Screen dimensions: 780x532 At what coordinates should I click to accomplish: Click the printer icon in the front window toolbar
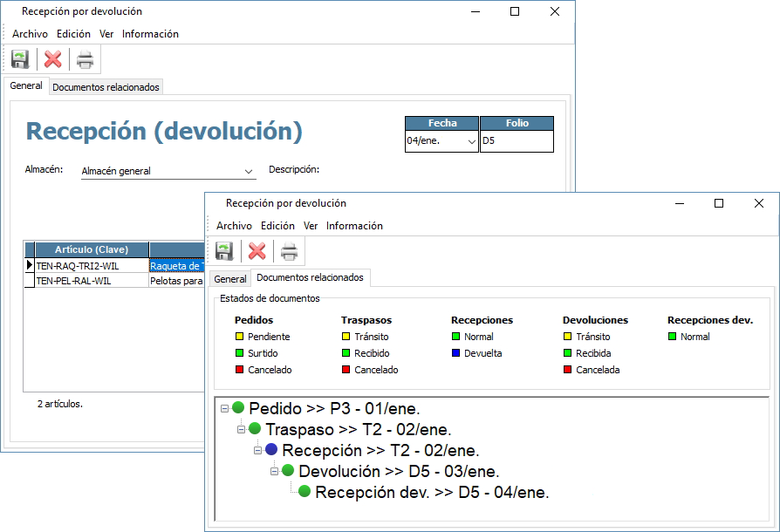pyautogui.click(x=289, y=251)
